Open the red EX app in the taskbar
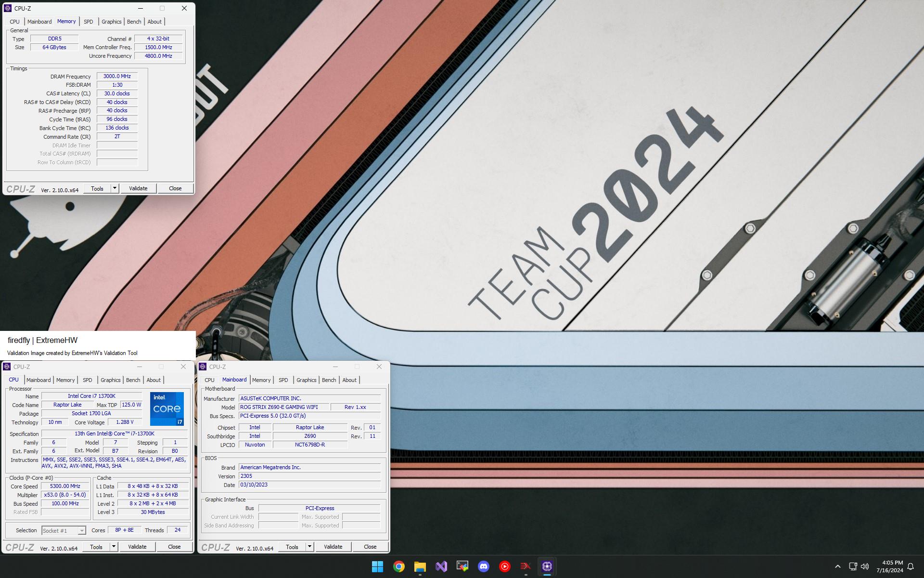 pyautogui.click(x=526, y=566)
